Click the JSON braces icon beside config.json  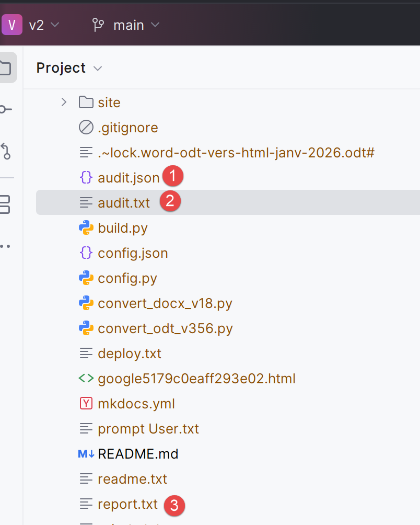point(86,253)
